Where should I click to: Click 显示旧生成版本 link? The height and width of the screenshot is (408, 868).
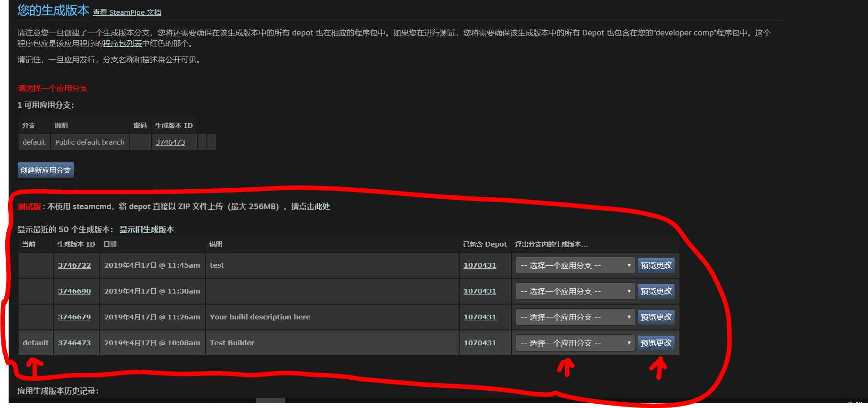point(147,229)
